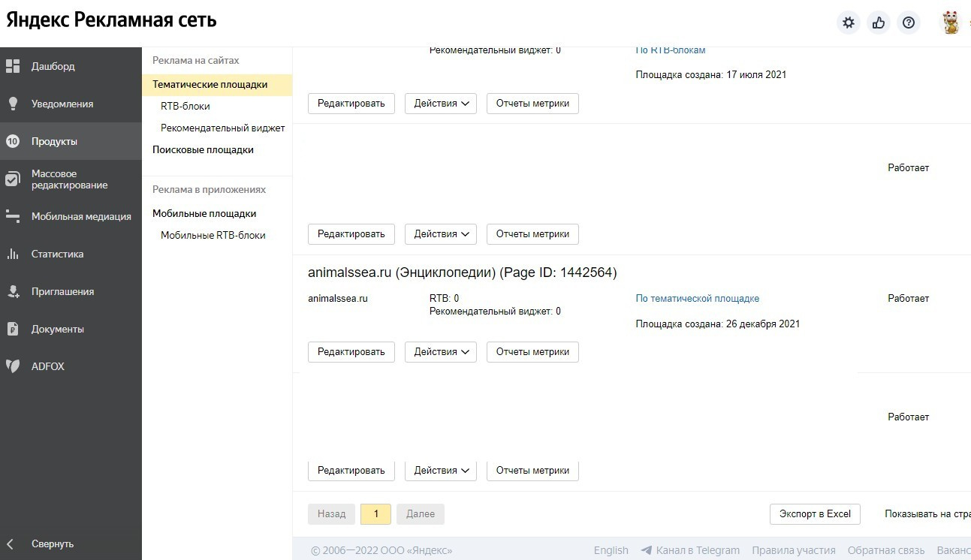The image size is (971, 560).
Task: Click the heading animalssea.ru (Энциклопедии) (Page ID: 1442564)
Action: (463, 272)
